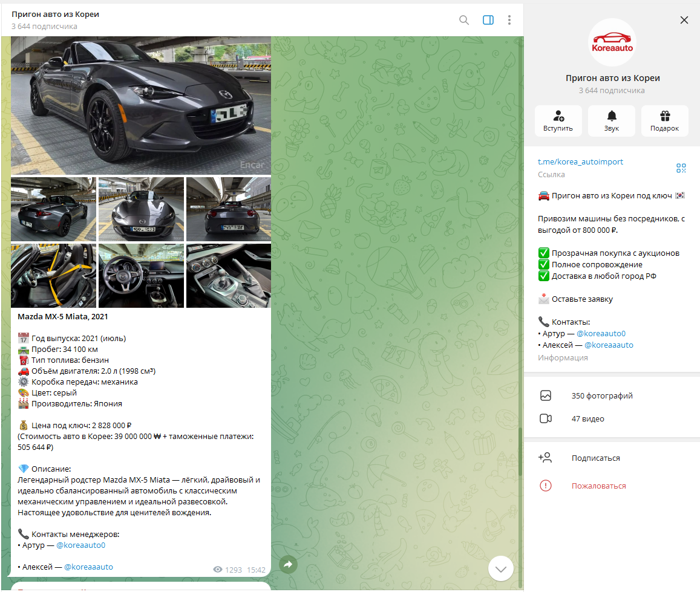Open the rear-view Mazda thumbnail

pos(229,209)
